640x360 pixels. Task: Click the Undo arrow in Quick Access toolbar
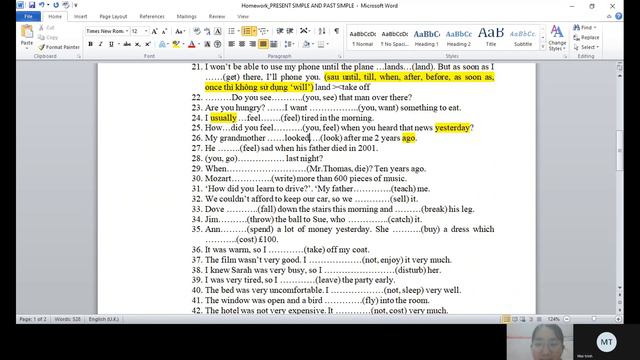coord(42,5)
